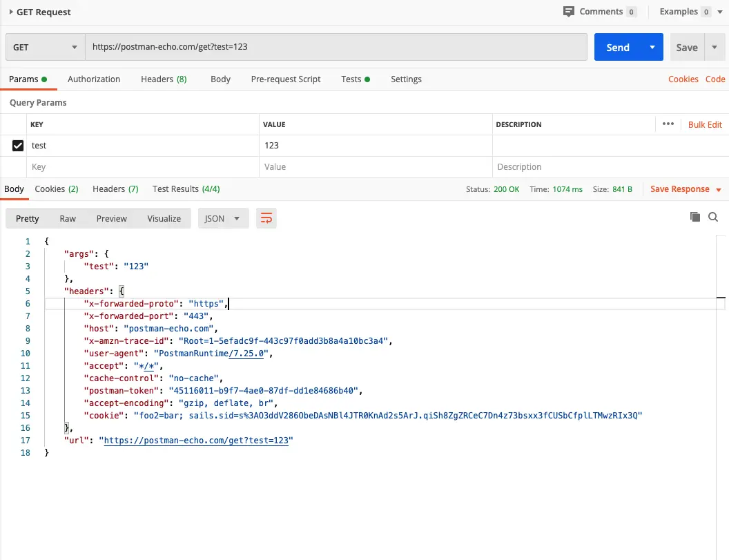The width and height of the screenshot is (729, 560).
Task: Expand the GET Request title triangle
Action: [x=10, y=12]
